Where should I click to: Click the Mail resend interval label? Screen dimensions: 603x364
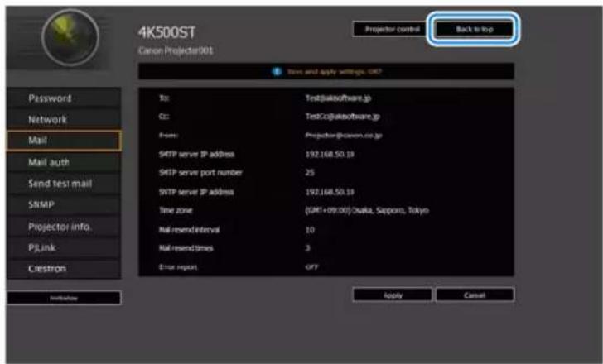[189, 230]
